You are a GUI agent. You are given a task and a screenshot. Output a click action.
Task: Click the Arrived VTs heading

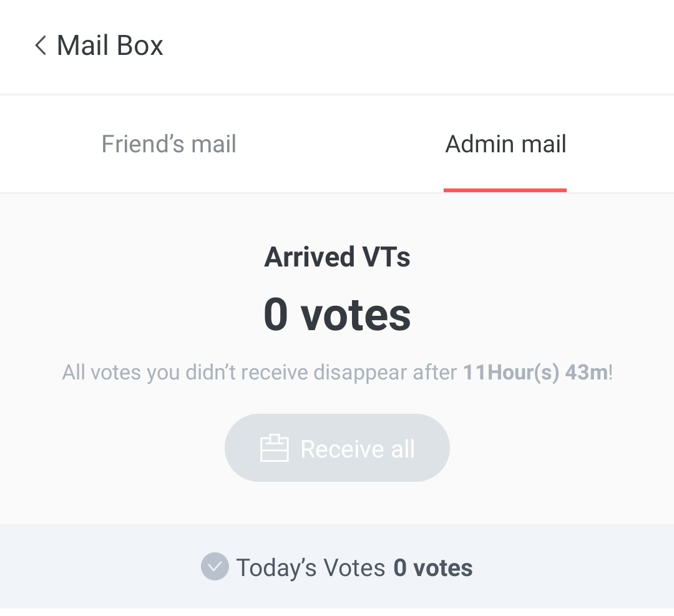337,257
